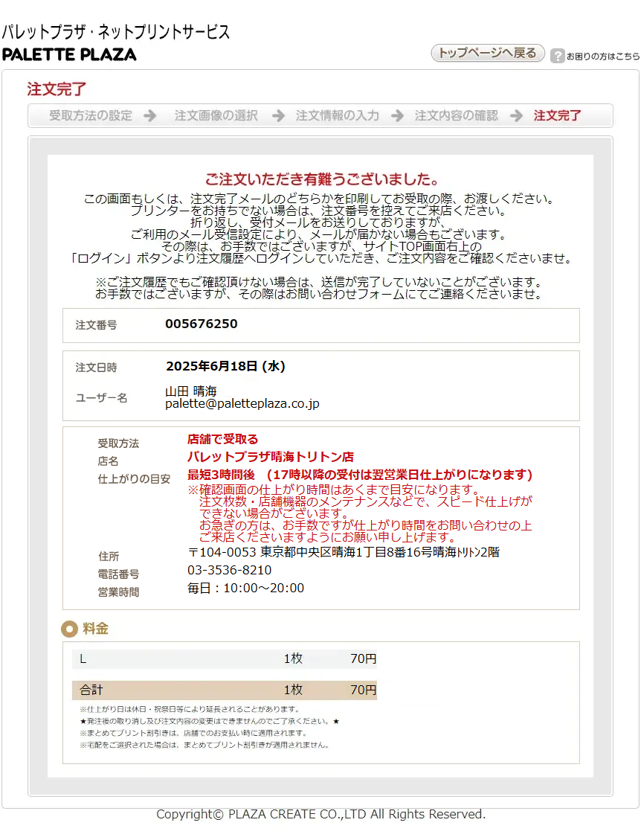The width and height of the screenshot is (641, 840).
Task: Click the ★発注後の取り消し cancellation notice line
Action: [x=210, y=722]
